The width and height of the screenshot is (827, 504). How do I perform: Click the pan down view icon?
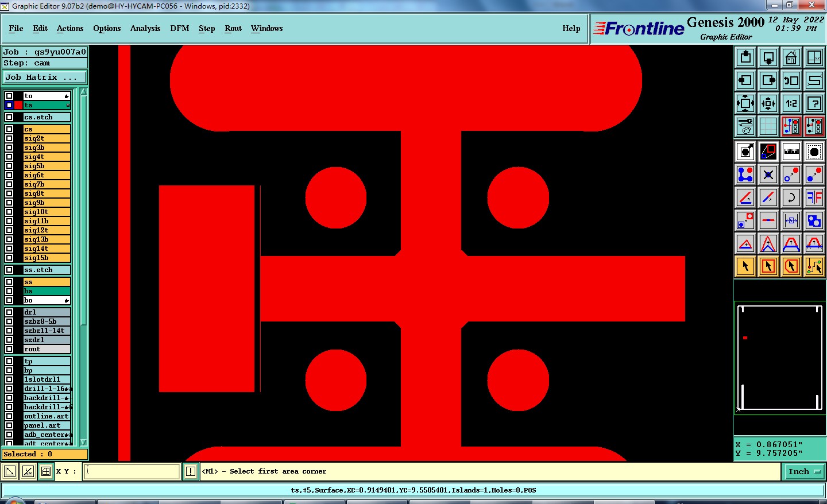tap(768, 57)
